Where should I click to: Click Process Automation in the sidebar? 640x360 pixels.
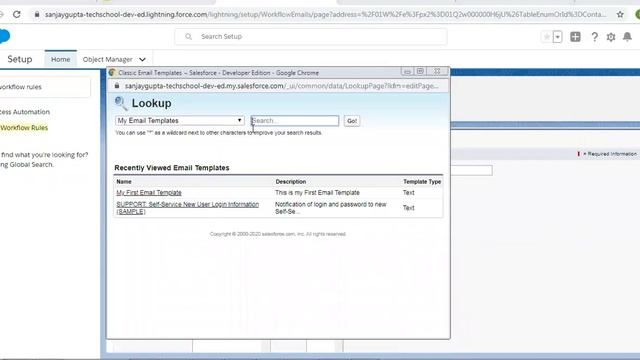[25, 112]
